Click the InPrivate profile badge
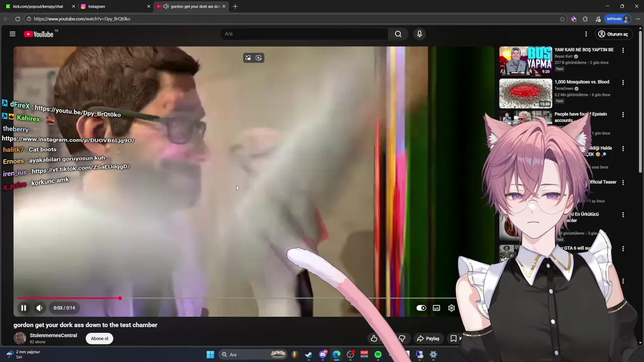 (x=618, y=19)
